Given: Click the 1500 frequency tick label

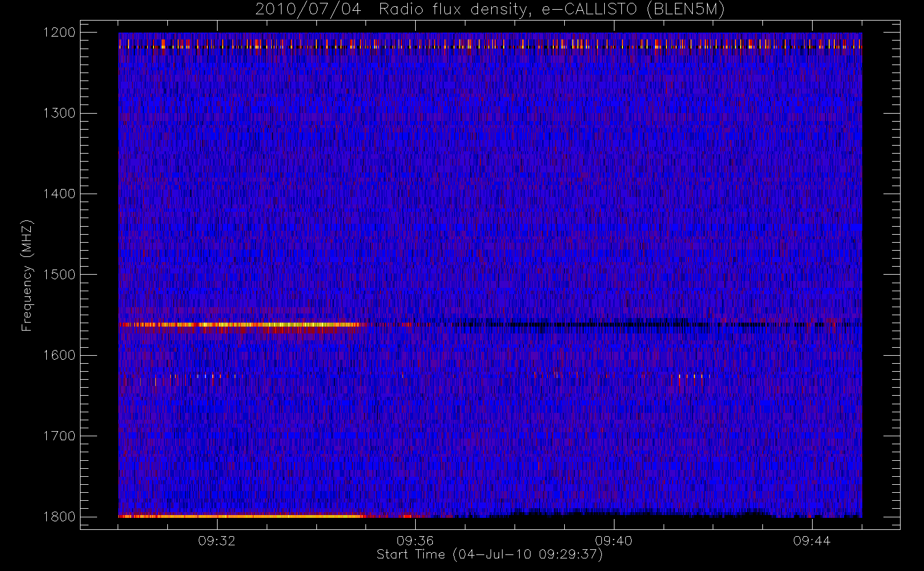Looking at the screenshot, I should click(x=59, y=275).
